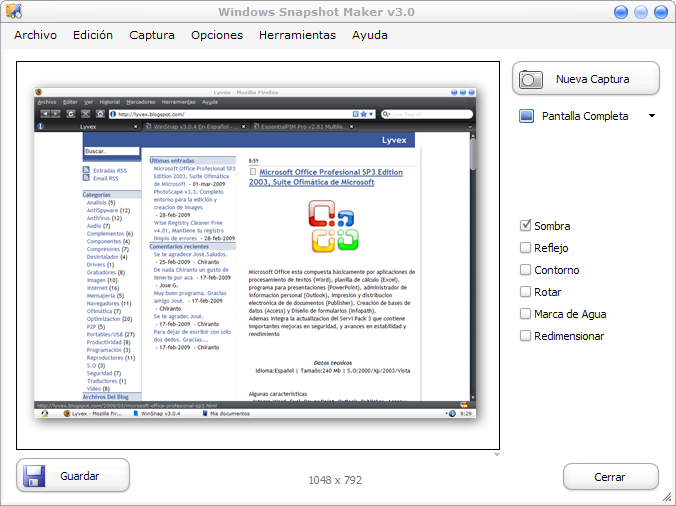Click the camera icon on Nueva Captura

[532, 79]
